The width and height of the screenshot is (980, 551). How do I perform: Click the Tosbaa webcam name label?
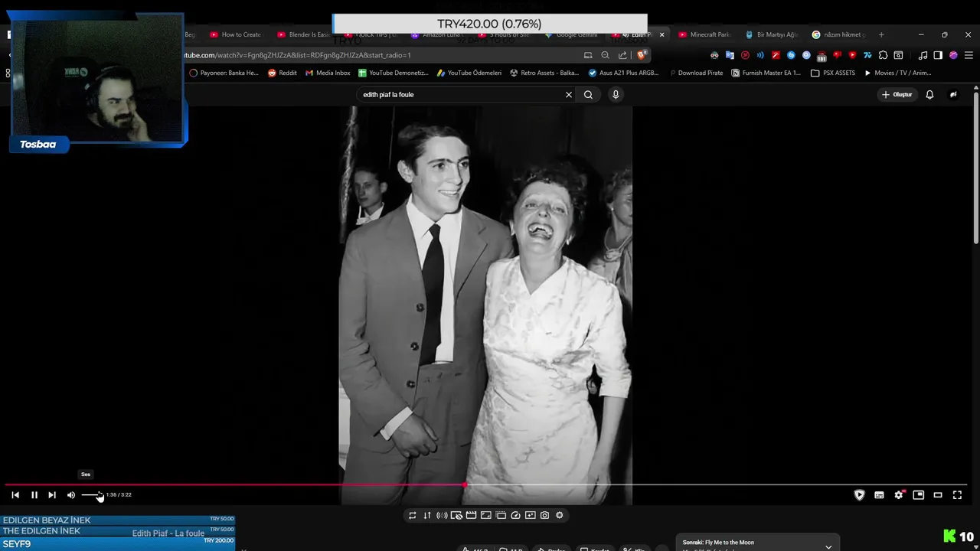(x=38, y=145)
